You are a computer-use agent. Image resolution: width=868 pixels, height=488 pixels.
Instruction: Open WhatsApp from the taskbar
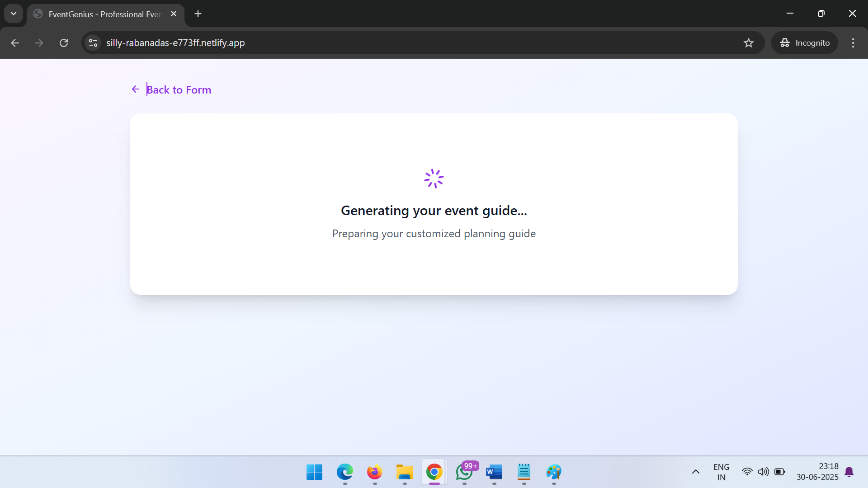464,472
